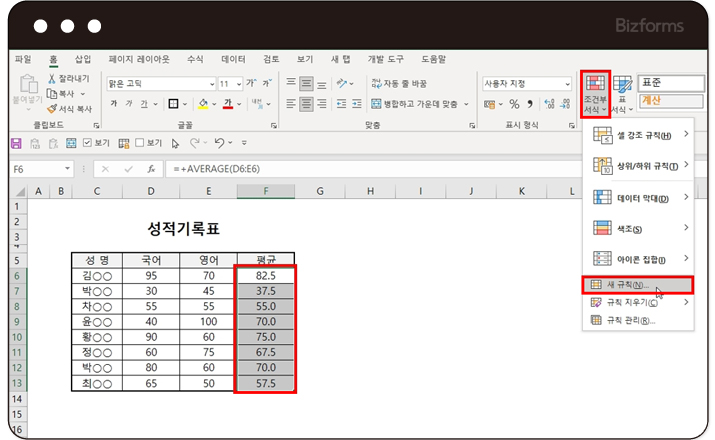The image size is (715, 440).
Task: Click the Cut (잘라내기) scissors icon
Action: (x=50, y=78)
